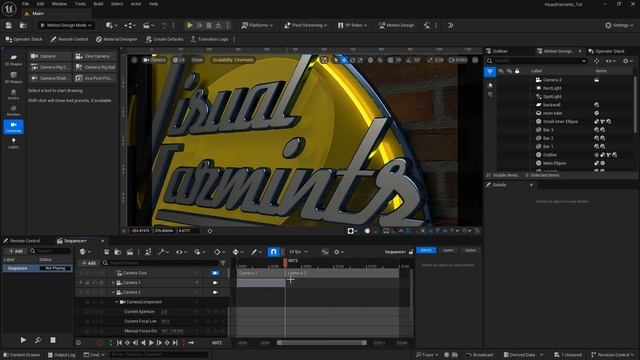The image size is (640, 360).
Task: Click viewport maximize/restore icon
Action: pos(475,60)
